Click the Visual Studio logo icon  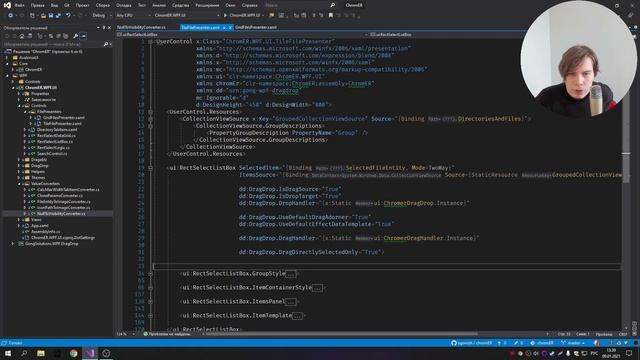7,5
